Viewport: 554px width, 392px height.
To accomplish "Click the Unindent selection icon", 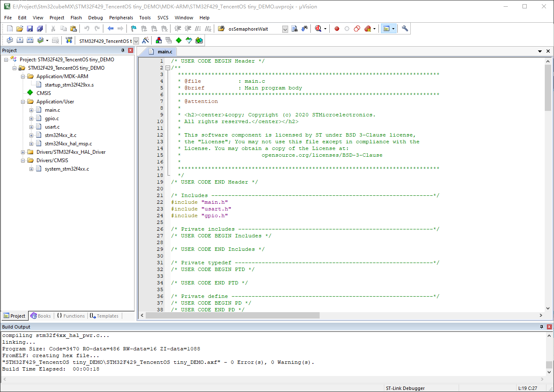I will pos(188,29).
